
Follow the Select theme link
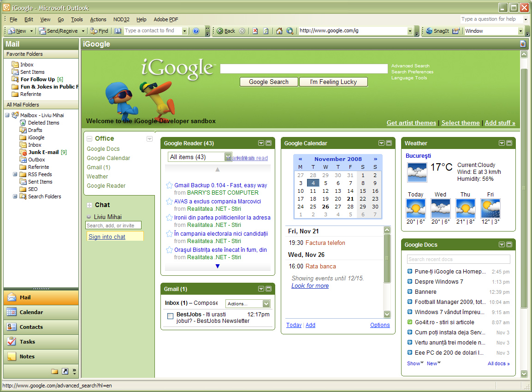pos(461,123)
